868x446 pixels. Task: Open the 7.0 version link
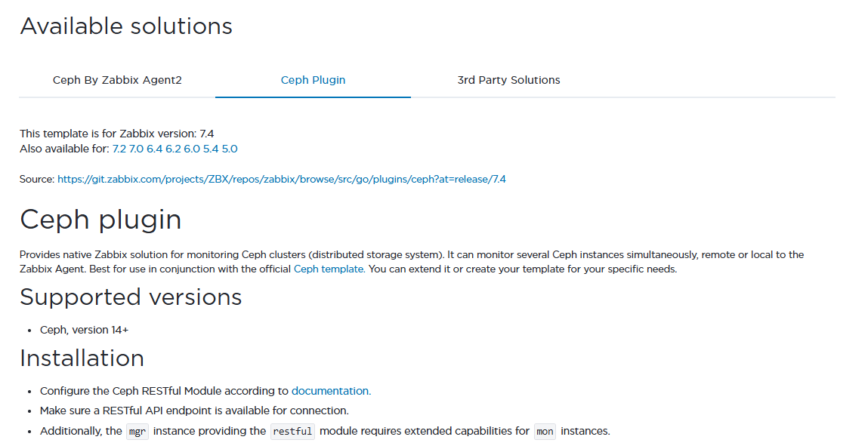click(x=136, y=149)
